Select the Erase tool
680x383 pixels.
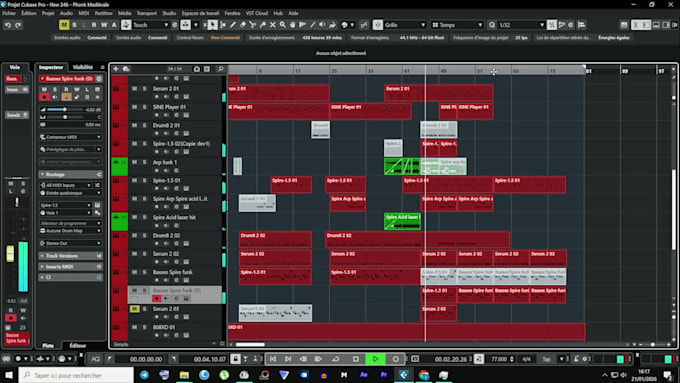243,25
